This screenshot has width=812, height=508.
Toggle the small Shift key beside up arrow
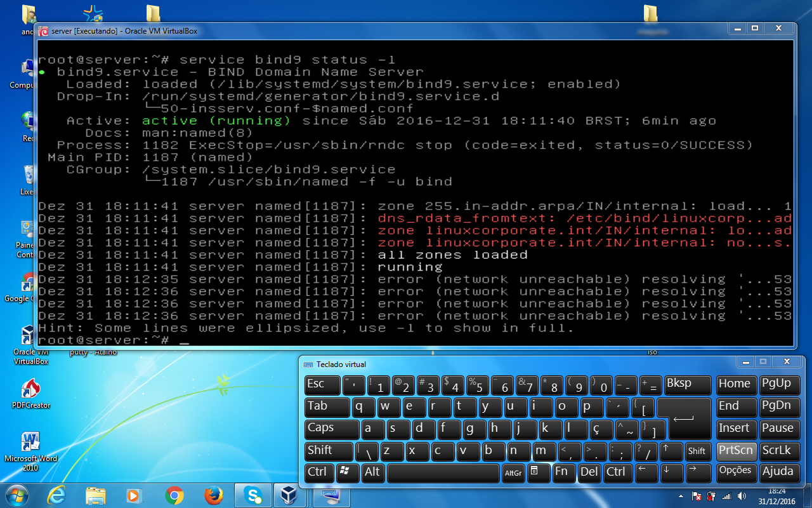pyautogui.click(x=698, y=451)
